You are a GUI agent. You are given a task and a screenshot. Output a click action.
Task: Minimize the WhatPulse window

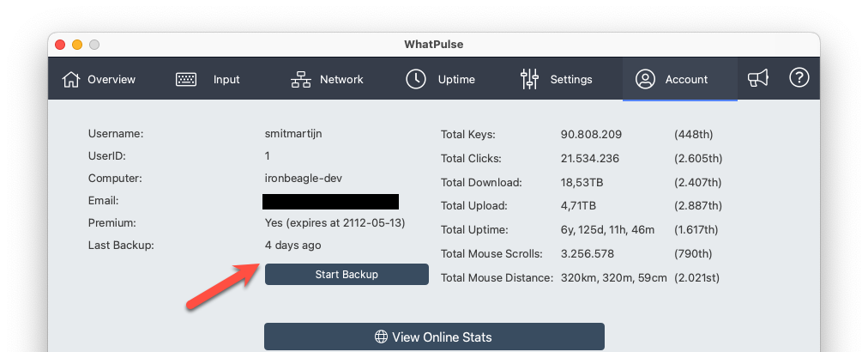click(77, 45)
